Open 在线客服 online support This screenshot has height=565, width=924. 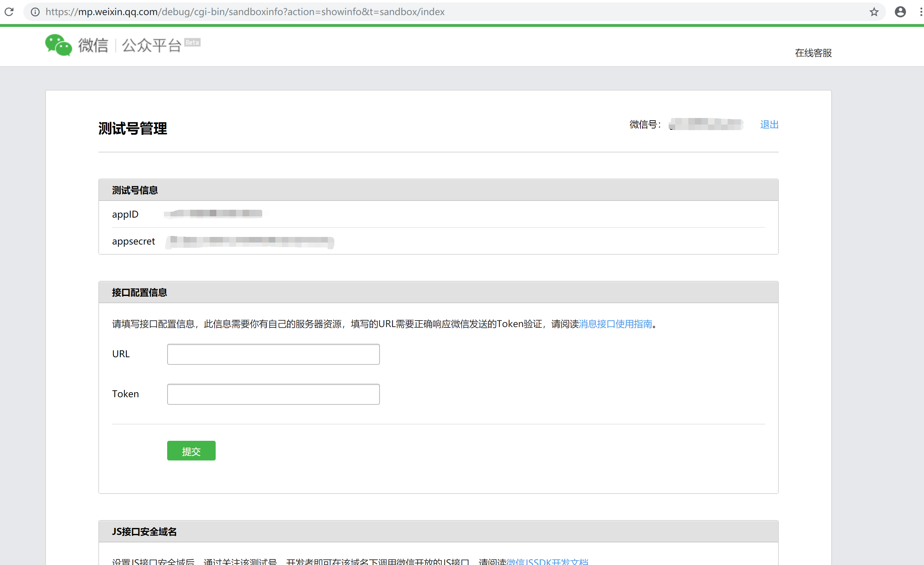[813, 53]
